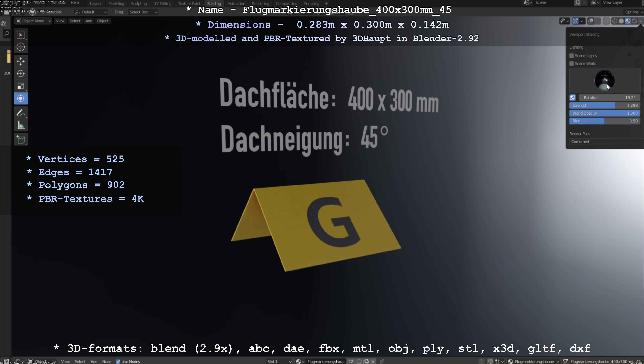
Task: Toggle X-ray mode button
Action: pyautogui.click(x=606, y=21)
